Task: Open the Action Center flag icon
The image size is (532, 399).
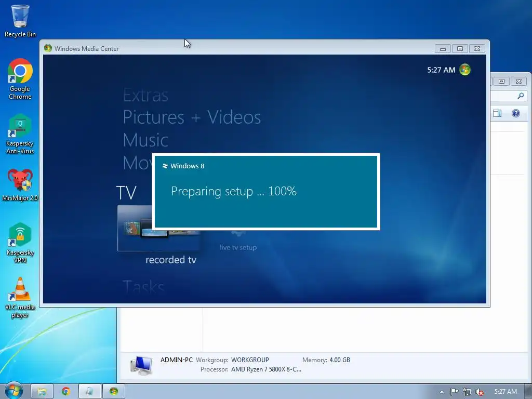Action: tap(454, 392)
